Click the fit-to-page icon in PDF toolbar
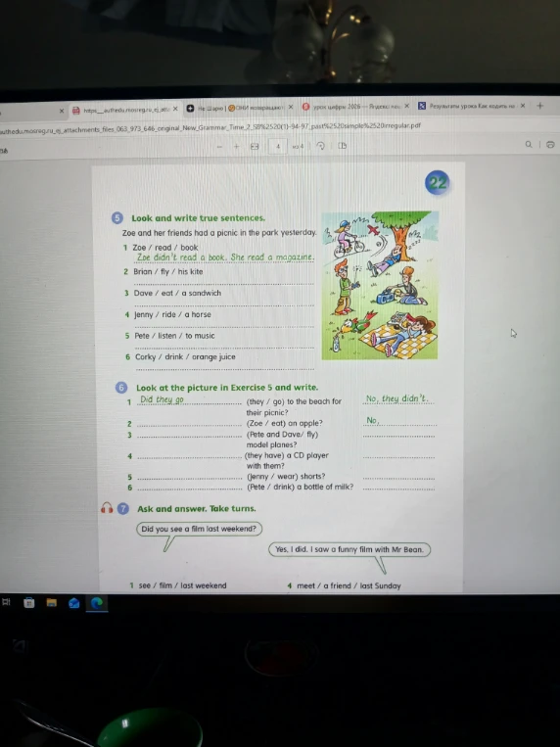Image resolution: width=560 pixels, height=747 pixels. point(255,146)
